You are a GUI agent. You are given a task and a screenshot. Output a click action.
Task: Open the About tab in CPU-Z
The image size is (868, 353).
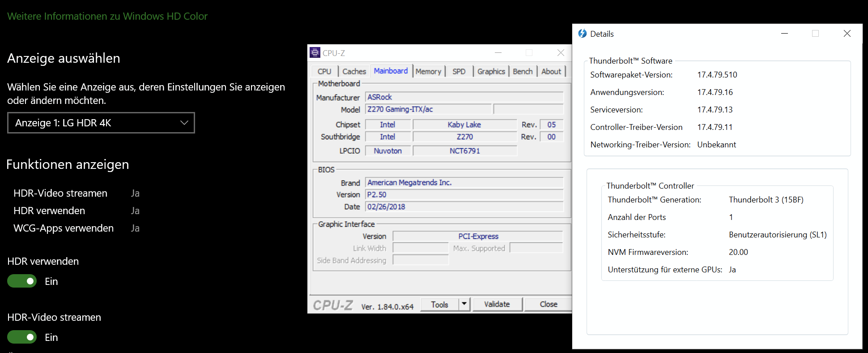(551, 72)
